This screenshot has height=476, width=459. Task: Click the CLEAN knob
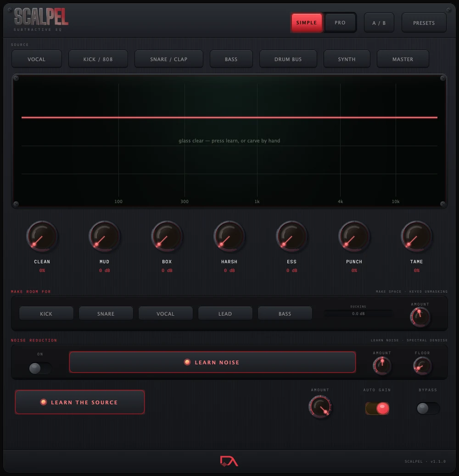point(42,237)
